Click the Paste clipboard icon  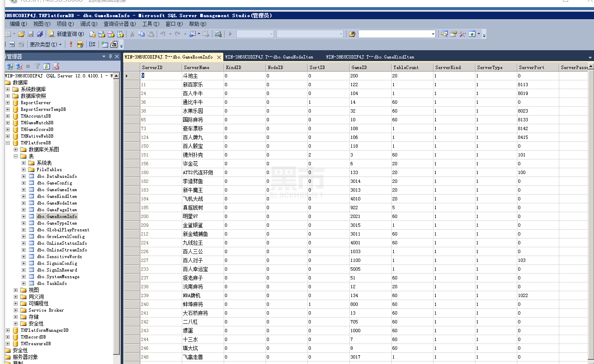pyautogui.click(x=151, y=34)
